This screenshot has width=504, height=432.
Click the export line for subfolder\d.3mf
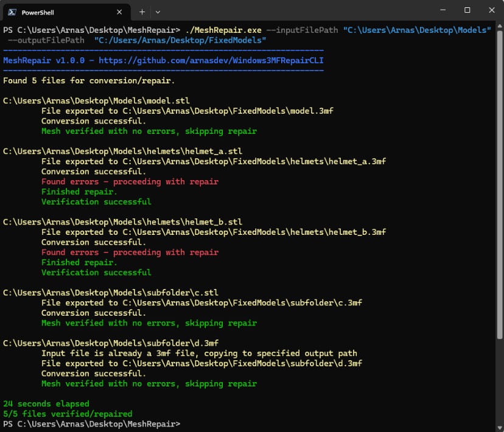[201, 363]
